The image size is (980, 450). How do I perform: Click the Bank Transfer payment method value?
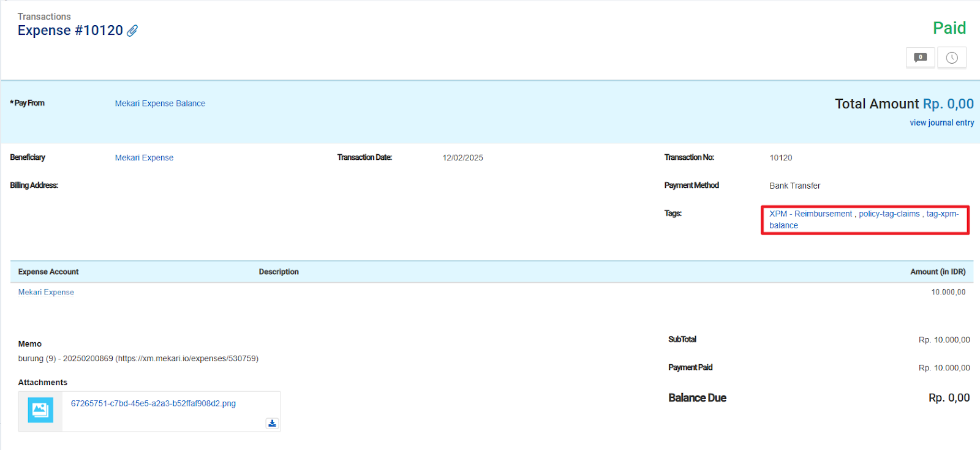(794, 186)
